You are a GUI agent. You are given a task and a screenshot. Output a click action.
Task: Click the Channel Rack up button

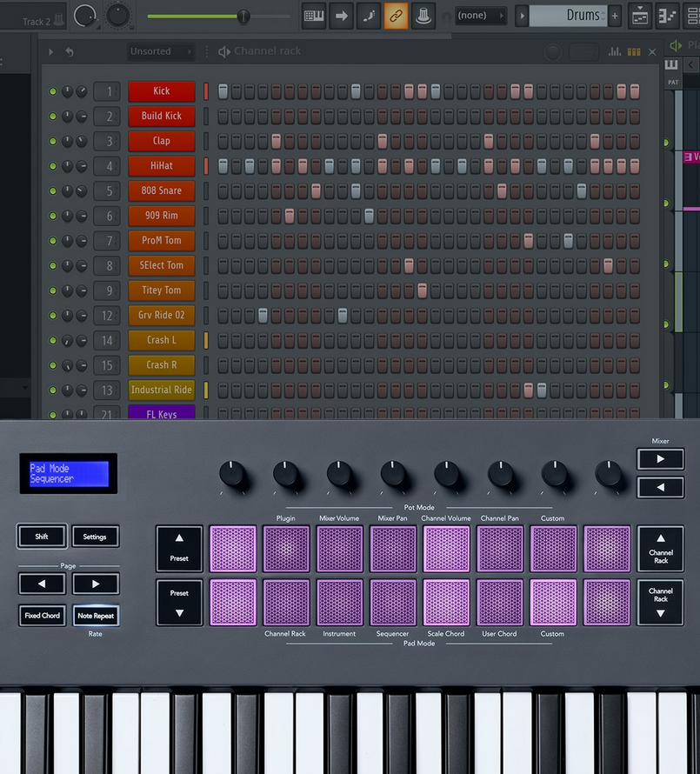pos(661,549)
